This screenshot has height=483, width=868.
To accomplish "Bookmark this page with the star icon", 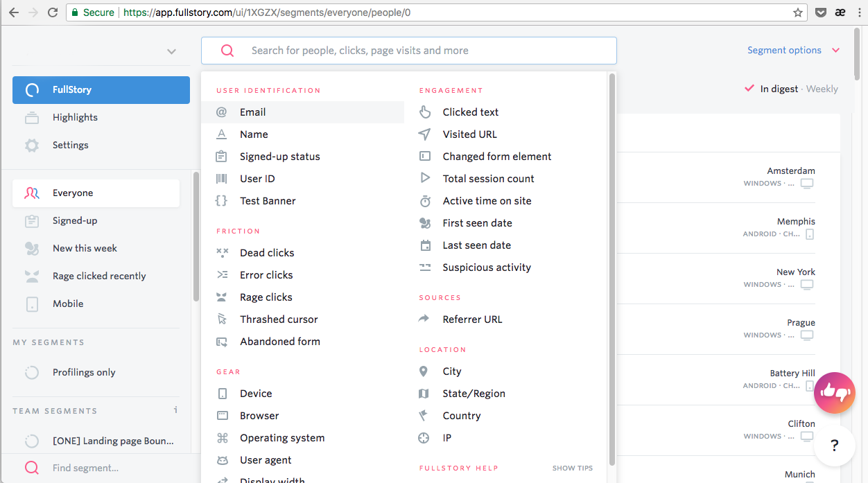I will tap(798, 12).
